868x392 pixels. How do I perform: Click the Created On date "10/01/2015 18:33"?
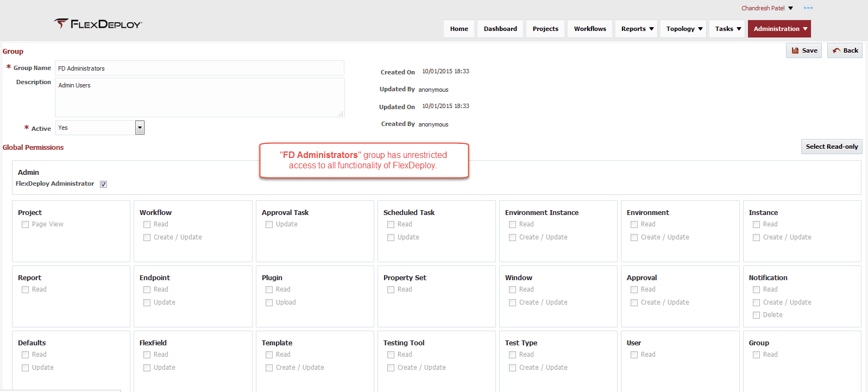445,71
